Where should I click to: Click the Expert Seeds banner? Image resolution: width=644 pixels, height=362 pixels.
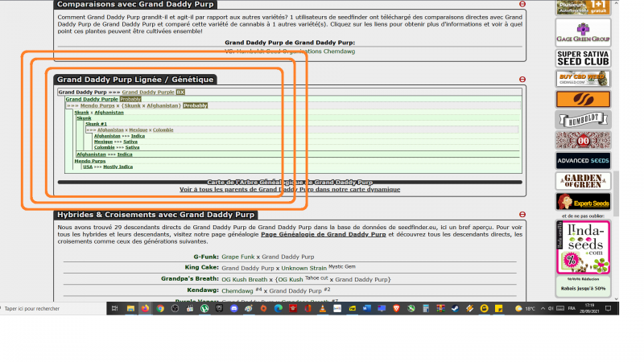tap(582, 202)
